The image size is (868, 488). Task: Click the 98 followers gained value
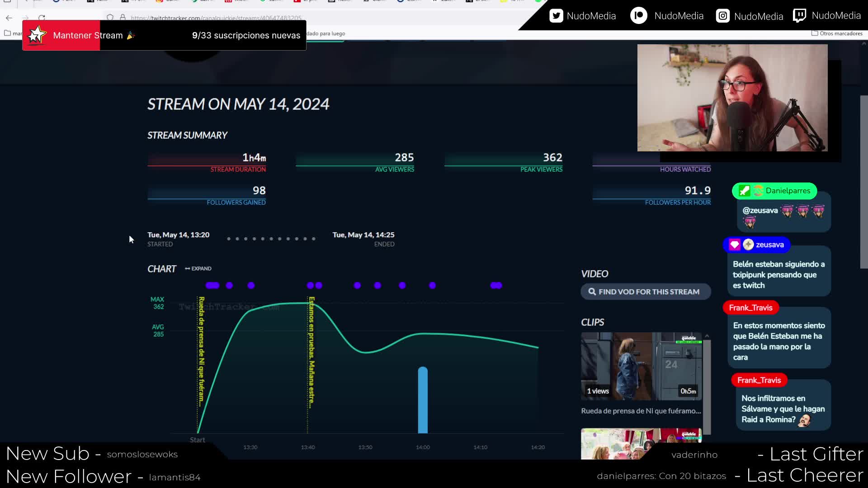coord(259,190)
